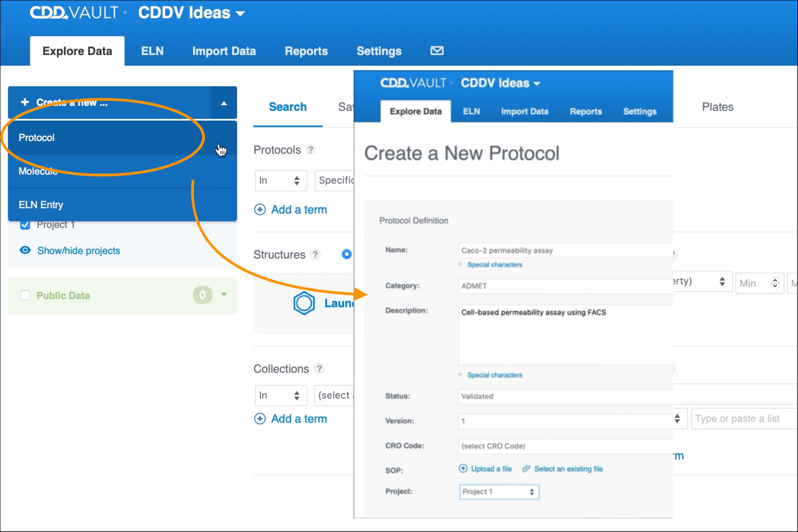Expand the Public Data green arrow
The height and width of the screenshot is (532, 798).
tap(224, 294)
